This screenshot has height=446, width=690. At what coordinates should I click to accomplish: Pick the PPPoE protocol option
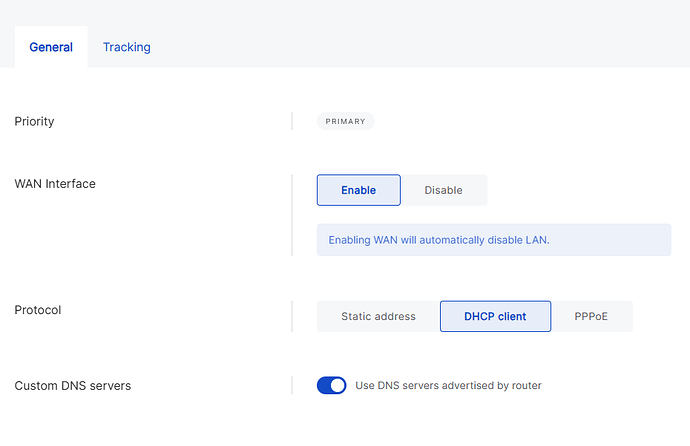(x=591, y=316)
